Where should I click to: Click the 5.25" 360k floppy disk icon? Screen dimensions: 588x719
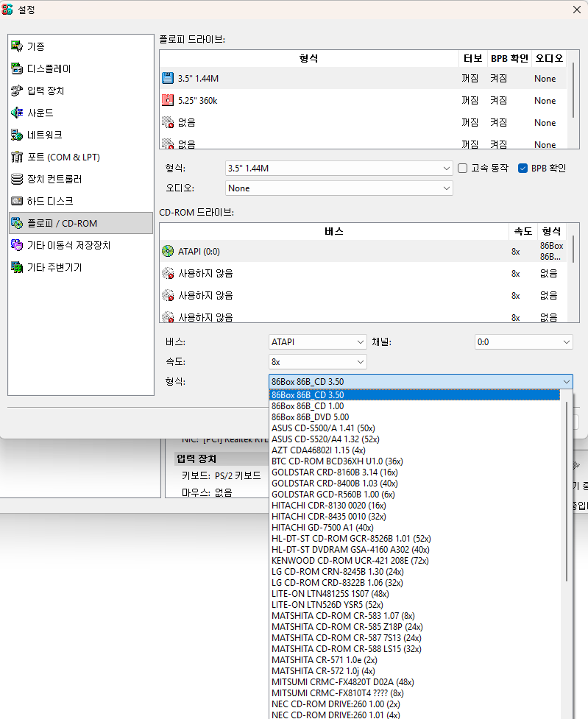168,100
